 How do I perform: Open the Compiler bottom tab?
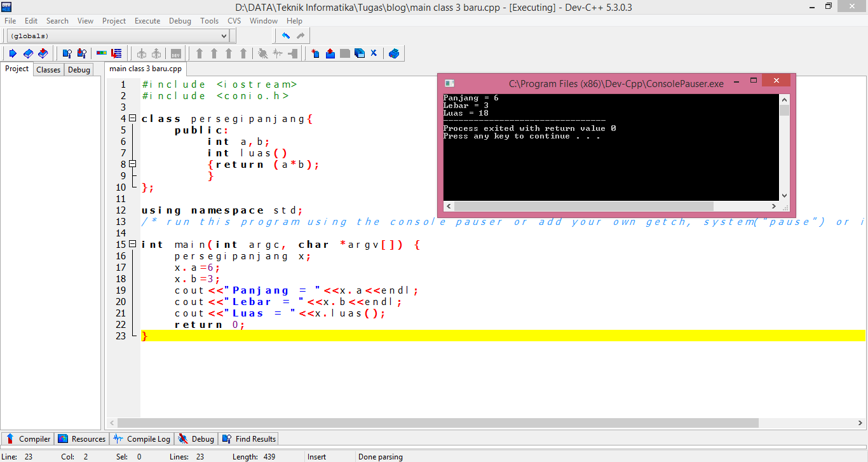(28, 438)
